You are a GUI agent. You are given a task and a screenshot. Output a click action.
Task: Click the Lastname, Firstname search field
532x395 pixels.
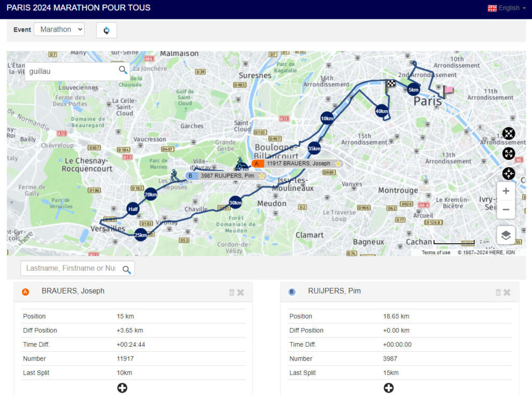[x=71, y=268]
